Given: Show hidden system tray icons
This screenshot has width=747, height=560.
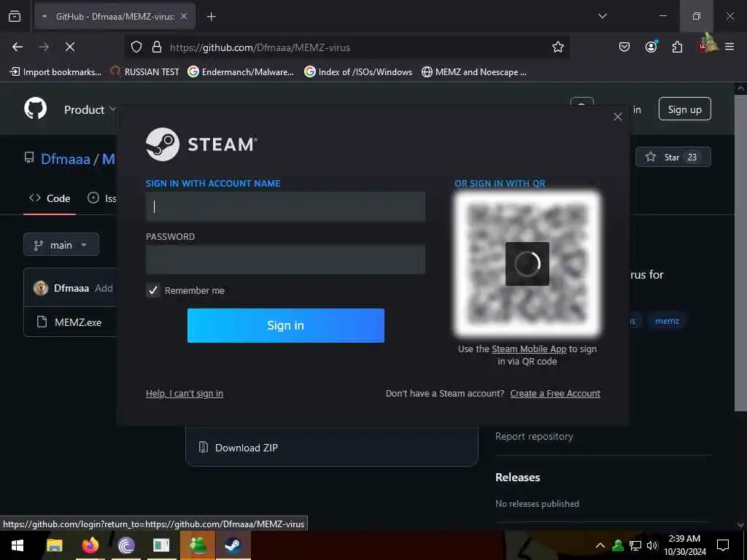Looking at the screenshot, I should click(x=600, y=545).
